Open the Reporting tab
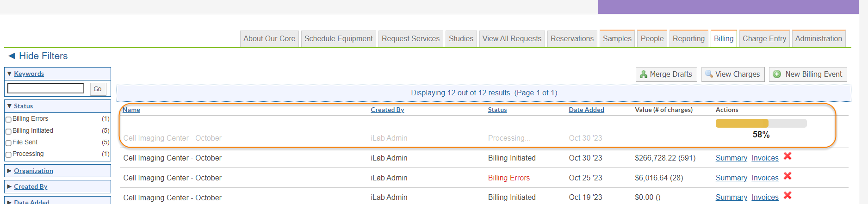 click(x=688, y=39)
